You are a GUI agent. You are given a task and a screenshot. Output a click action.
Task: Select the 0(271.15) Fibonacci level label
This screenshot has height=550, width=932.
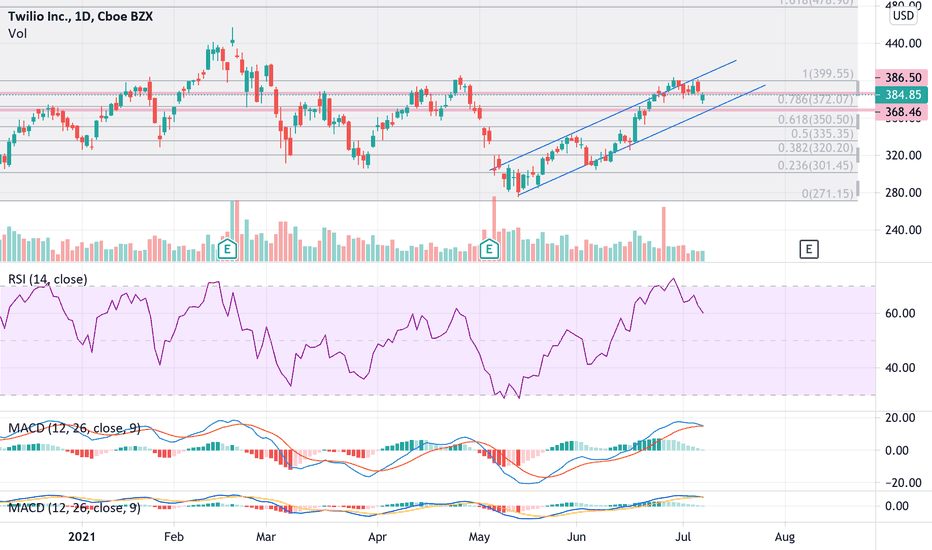pos(827,193)
